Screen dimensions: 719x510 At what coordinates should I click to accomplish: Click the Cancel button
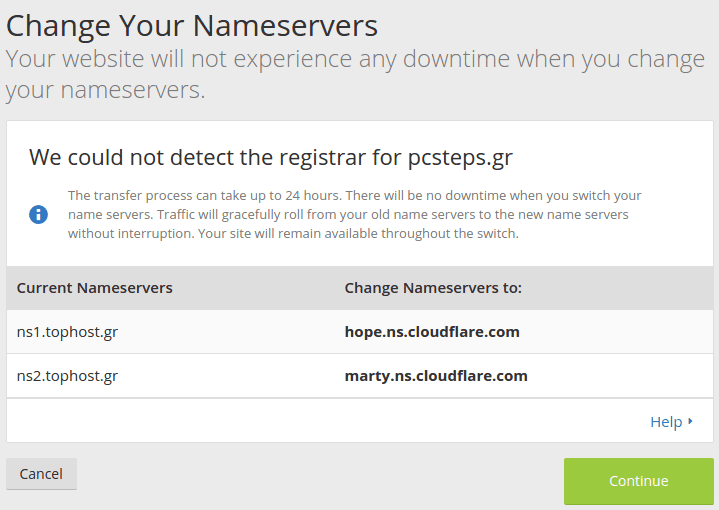pos(41,474)
